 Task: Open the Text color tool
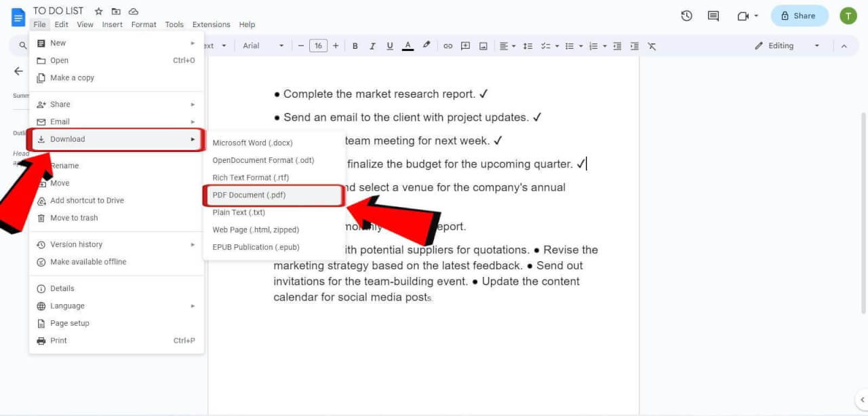click(408, 45)
